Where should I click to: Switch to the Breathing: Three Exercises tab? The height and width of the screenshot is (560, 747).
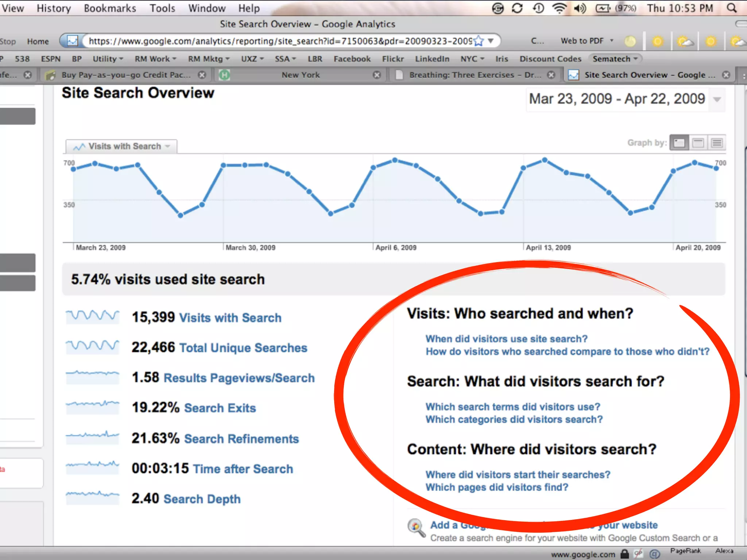(x=474, y=75)
